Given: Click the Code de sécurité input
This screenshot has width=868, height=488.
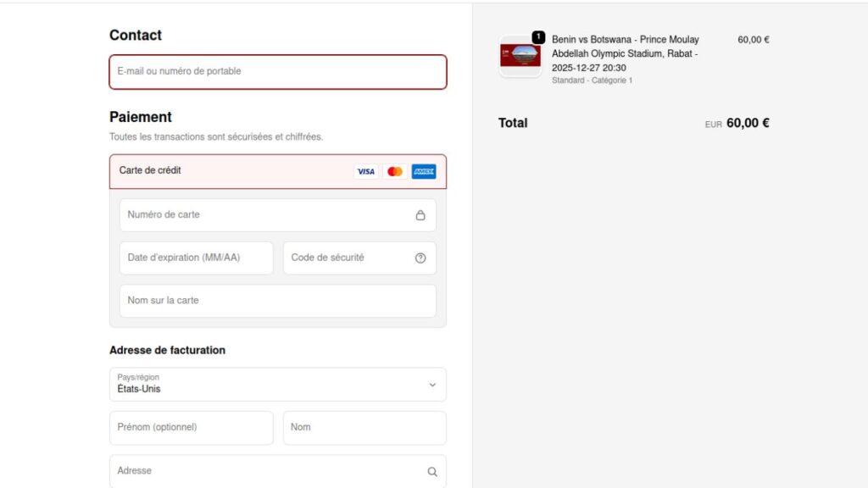Looking at the screenshot, I should click(348, 258).
